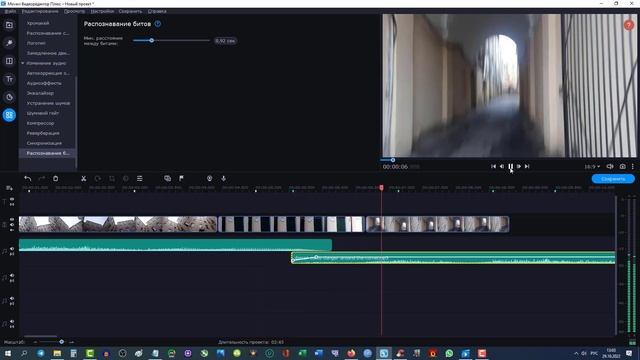Select Устранение шумов in tools list
The width and height of the screenshot is (640, 360).
(x=48, y=103)
